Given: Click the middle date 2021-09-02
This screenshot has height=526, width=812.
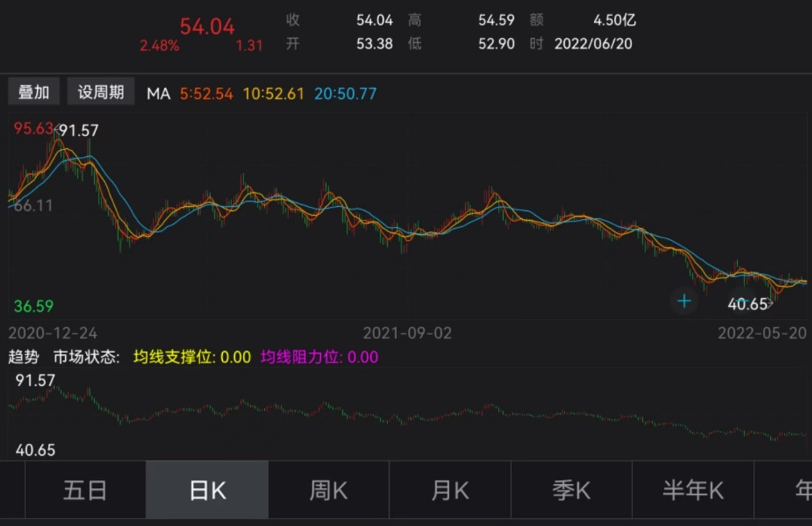Looking at the screenshot, I should [x=407, y=333].
